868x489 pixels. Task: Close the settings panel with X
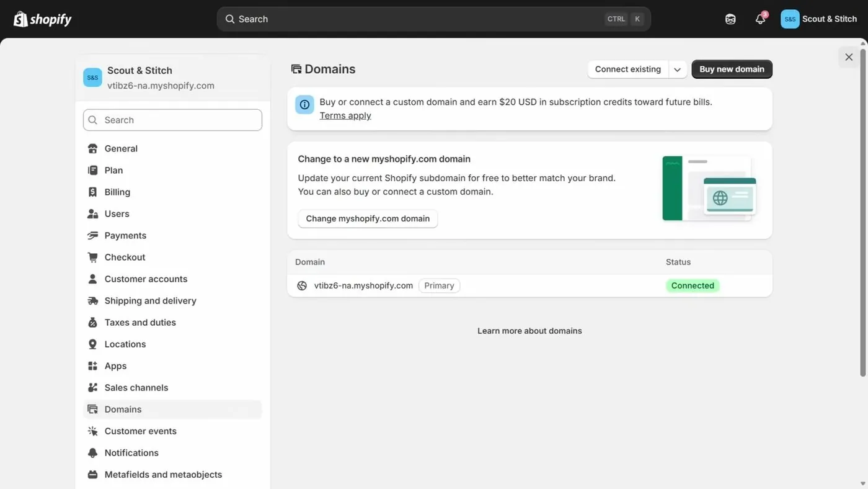coord(849,57)
